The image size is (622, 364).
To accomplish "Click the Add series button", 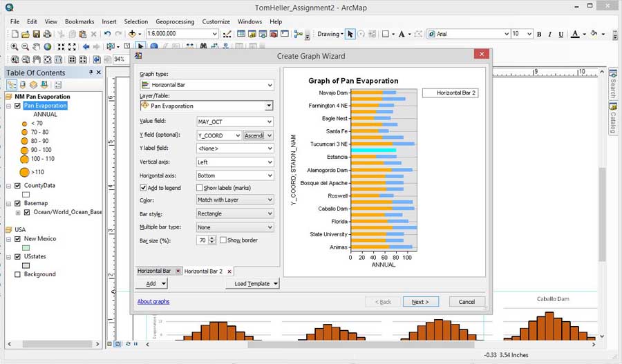I will click(151, 284).
